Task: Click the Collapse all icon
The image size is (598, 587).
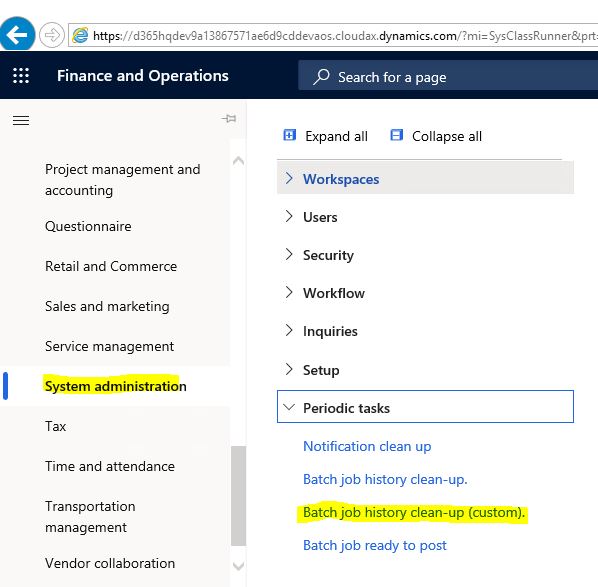Action: [397, 135]
